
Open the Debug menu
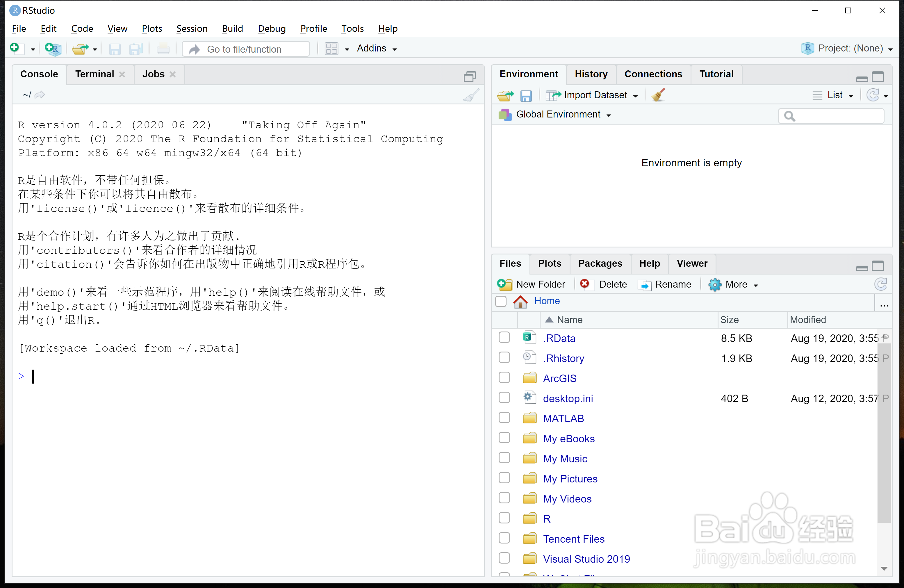coord(272,28)
